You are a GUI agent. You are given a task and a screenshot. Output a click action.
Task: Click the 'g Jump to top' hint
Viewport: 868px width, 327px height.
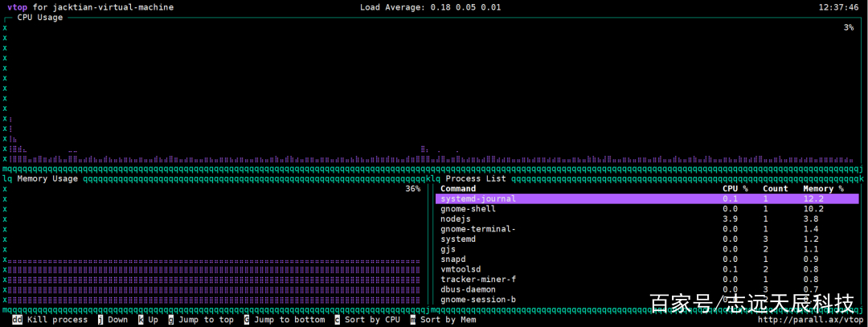pyautogui.click(x=201, y=320)
